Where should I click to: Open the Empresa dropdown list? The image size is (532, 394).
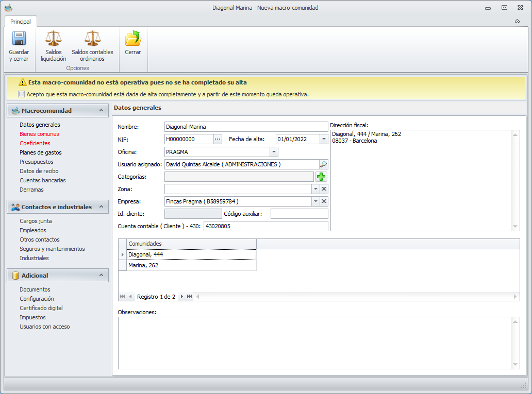pyautogui.click(x=315, y=201)
